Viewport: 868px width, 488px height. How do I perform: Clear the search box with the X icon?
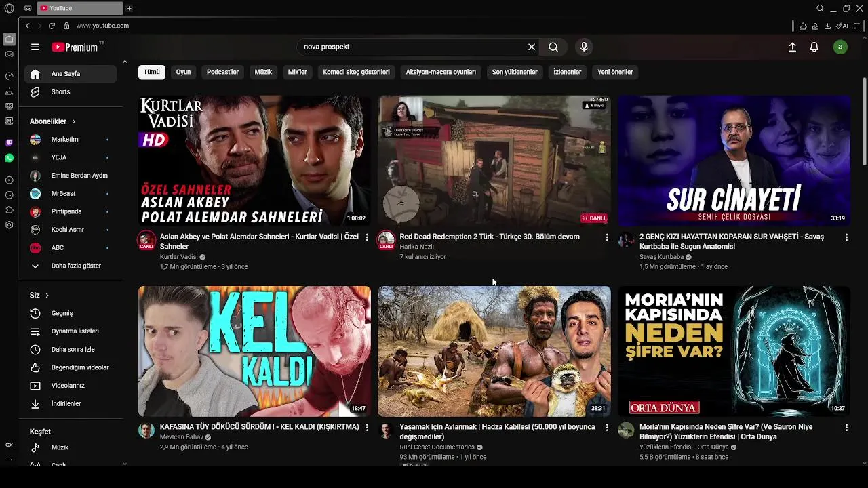pos(532,47)
